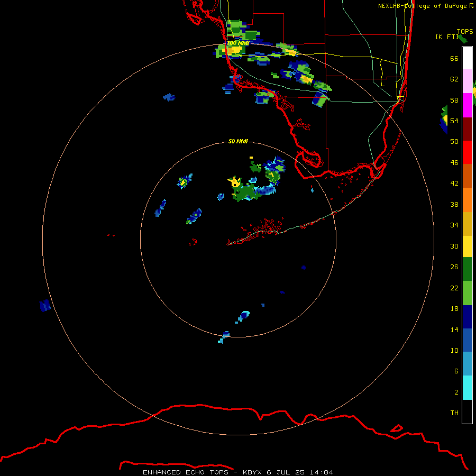Pick the navy blue legend swatch
The height and width of the screenshot is (476, 476).
coord(467,317)
